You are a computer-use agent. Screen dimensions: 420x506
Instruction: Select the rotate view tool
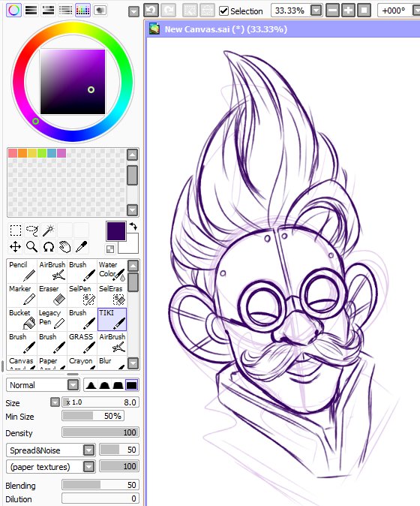[x=49, y=247]
